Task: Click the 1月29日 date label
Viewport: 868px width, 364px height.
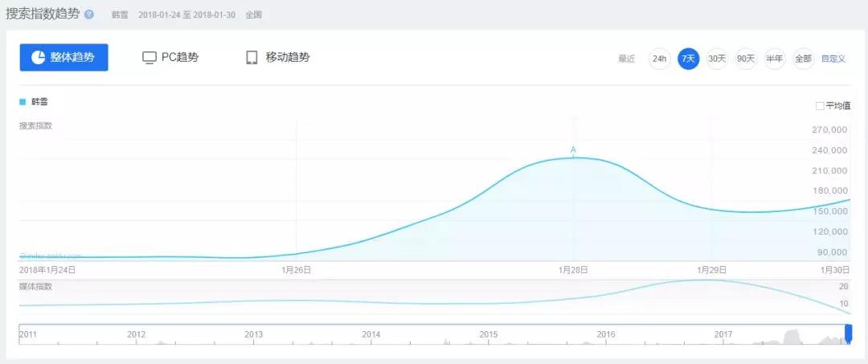Action: (711, 270)
